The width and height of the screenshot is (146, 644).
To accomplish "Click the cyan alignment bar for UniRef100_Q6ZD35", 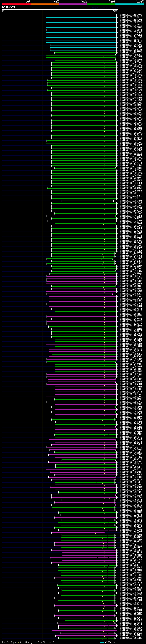I will (x=84, y=50).
